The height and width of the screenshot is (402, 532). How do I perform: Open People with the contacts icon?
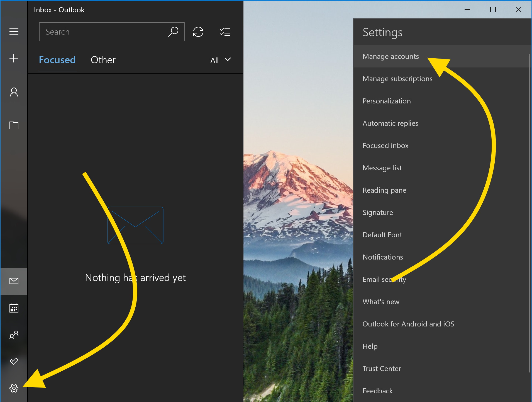(x=14, y=335)
